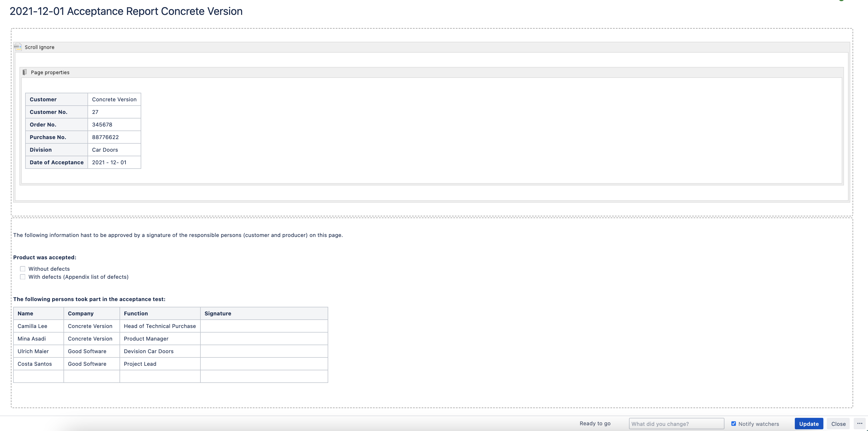Check the Without defects checkbox
Image resolution: width=868 pixels, height=431 pixels.
23,269
